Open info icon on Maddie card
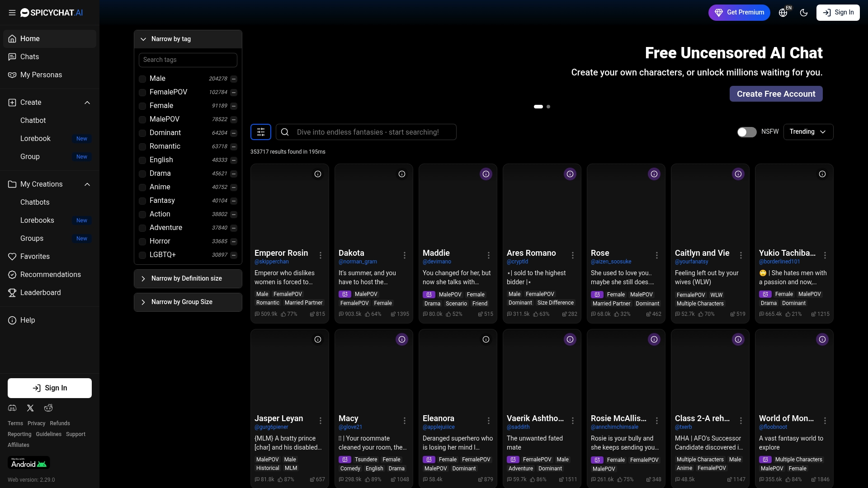868x488 pixels. (x=486, y=174)
